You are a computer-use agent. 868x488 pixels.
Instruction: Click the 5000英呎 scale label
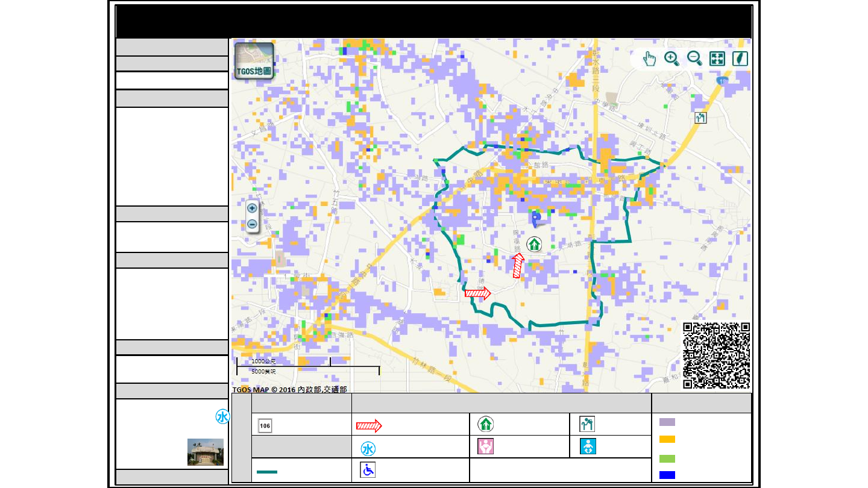[x=263, y=371]
